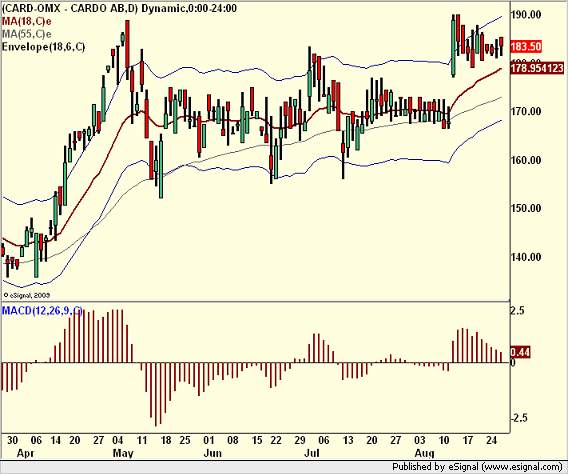Screen dimensions: 568x474
Task: Click the Aug month label on time axis
Action: point(424,453)
